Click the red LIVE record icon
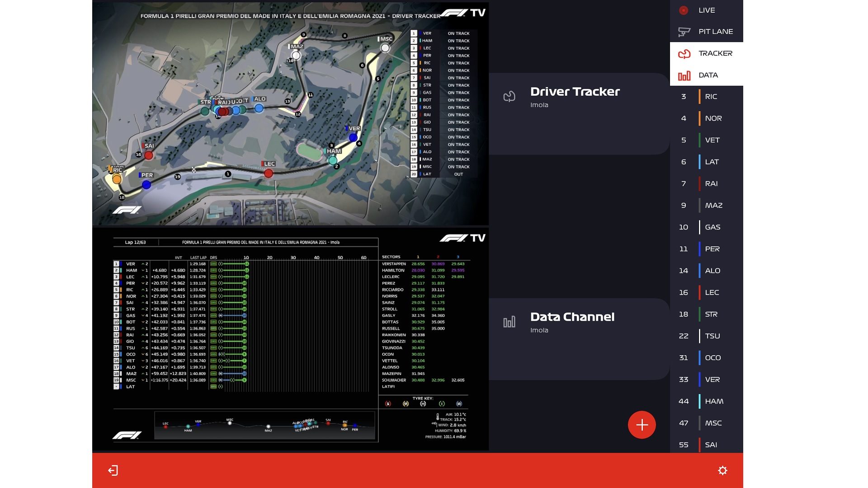Viewport: 868px width, 488px height. 684,10
